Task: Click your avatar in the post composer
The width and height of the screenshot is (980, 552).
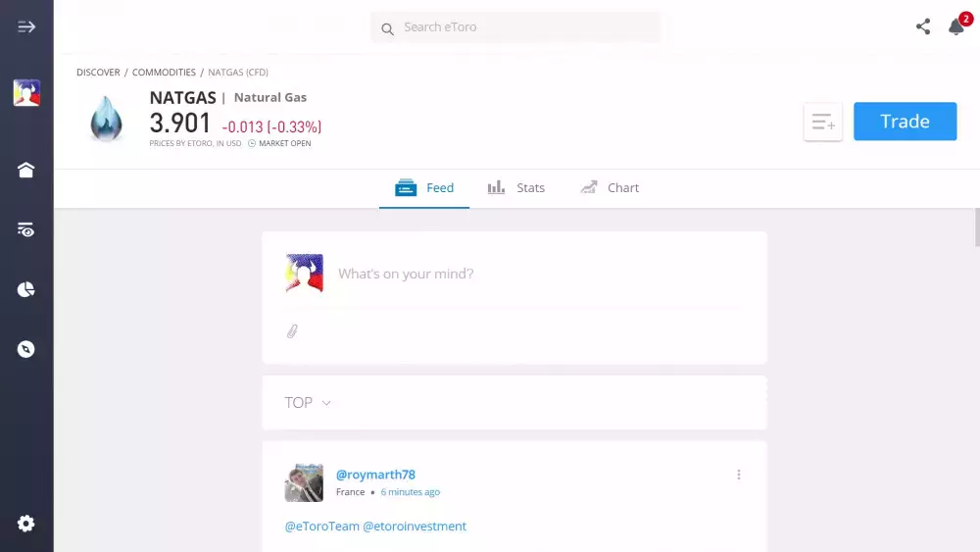Action: click(305, 274)
